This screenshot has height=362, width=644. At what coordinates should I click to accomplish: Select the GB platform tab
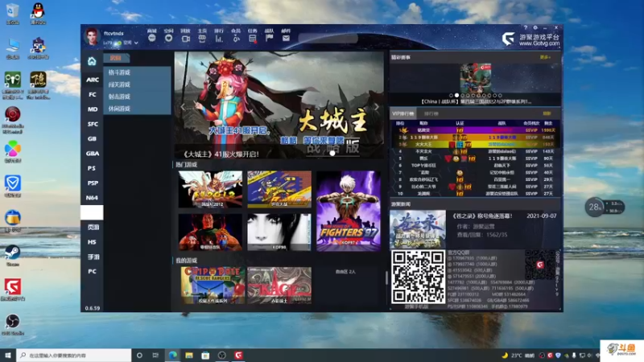(x=92, y=138)
